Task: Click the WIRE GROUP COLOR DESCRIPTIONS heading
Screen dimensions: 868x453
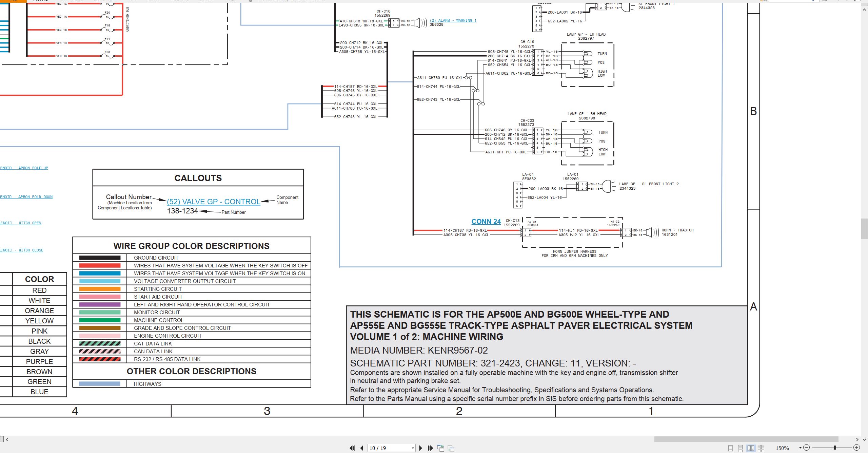Action: coord(192,246)
